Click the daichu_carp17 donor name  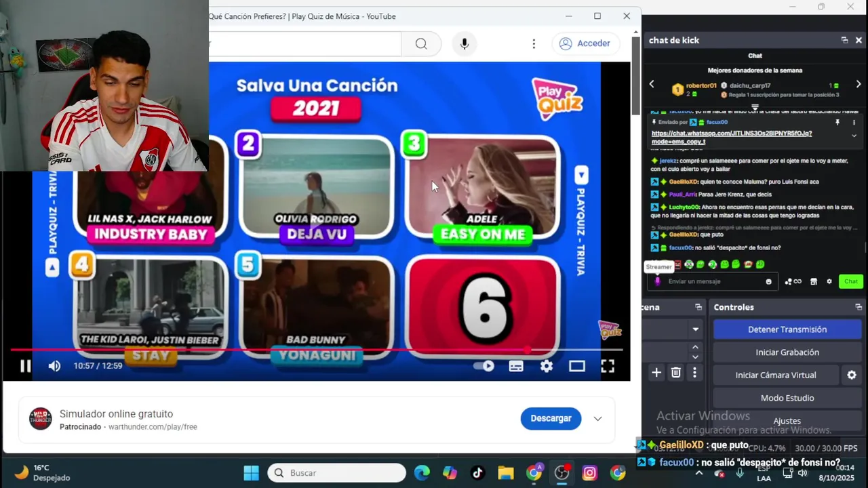pos(750,85)
